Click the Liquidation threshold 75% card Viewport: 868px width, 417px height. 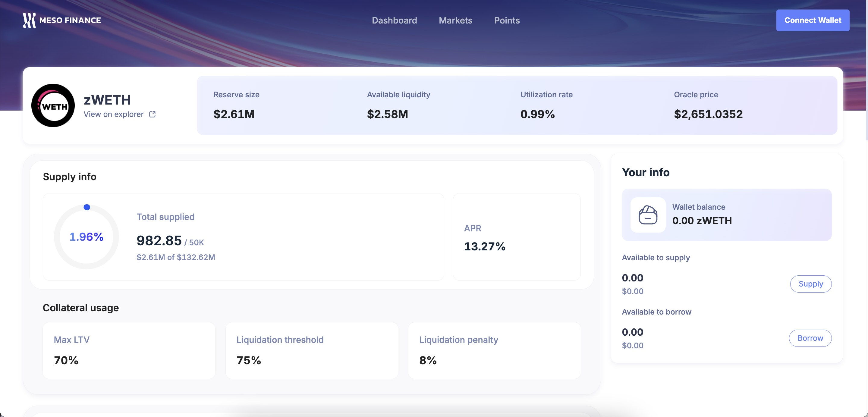311,350
